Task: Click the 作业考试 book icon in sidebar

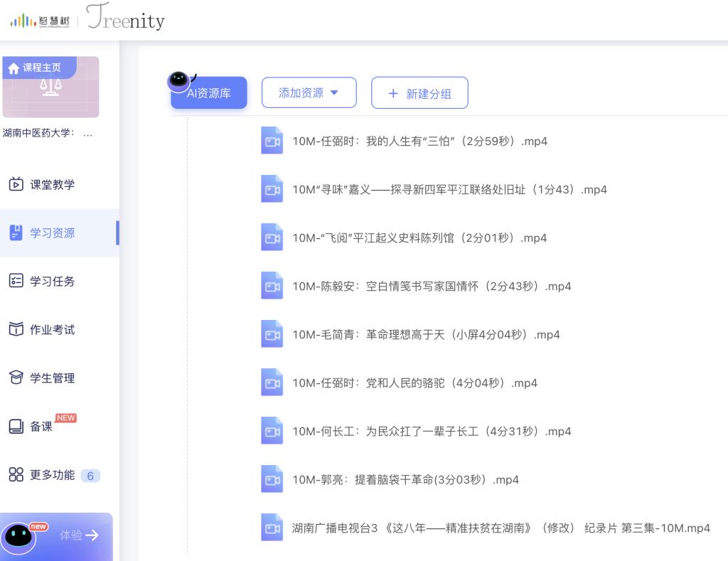Action: click(16, 330)
